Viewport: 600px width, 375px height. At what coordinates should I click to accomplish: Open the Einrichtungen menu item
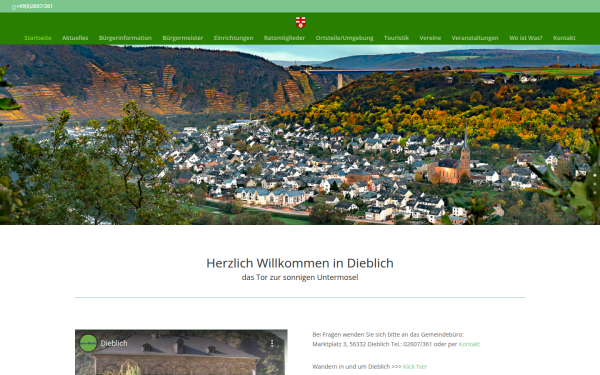point(233,38)
